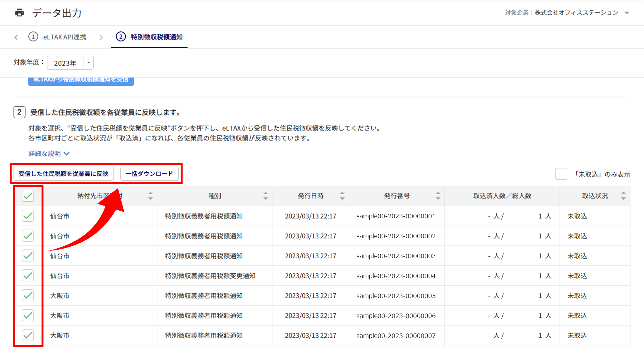Open the 対象企業 company dropdown
Screen dimensions: 644x347
click(x=627, y=13)
